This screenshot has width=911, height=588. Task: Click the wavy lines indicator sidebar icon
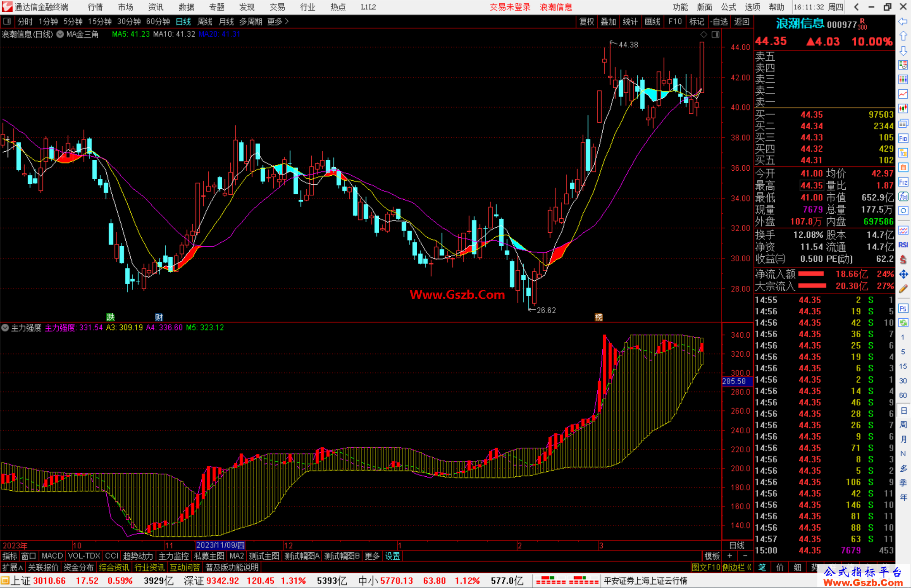(x=903, y=230)
